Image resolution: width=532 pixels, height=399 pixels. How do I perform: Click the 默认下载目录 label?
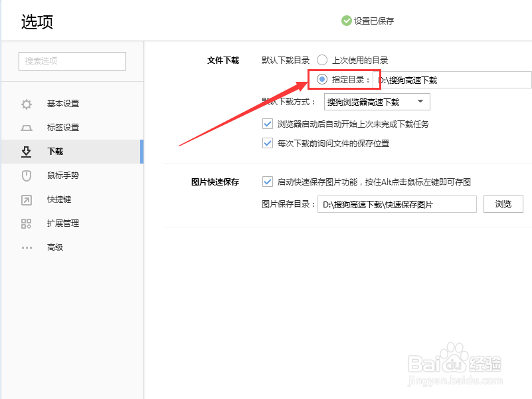pos(286,61)
